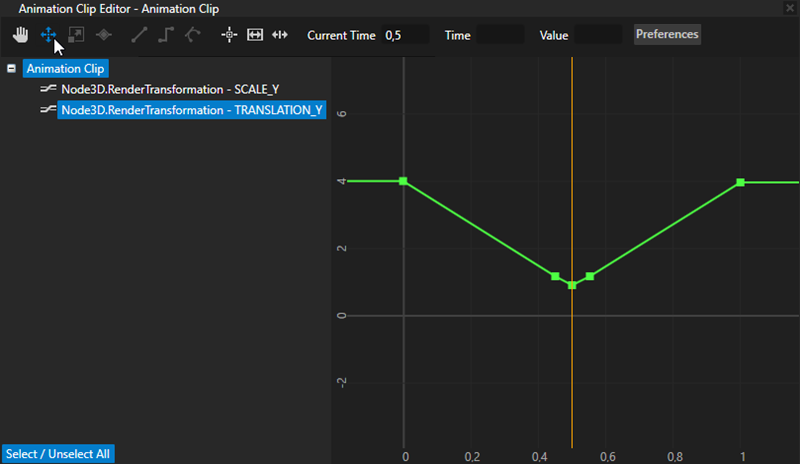Image resolution: width=800 pixels, height=464 pixels.
Task: Select the Move keyframe tool
Action: pos(48,35)
